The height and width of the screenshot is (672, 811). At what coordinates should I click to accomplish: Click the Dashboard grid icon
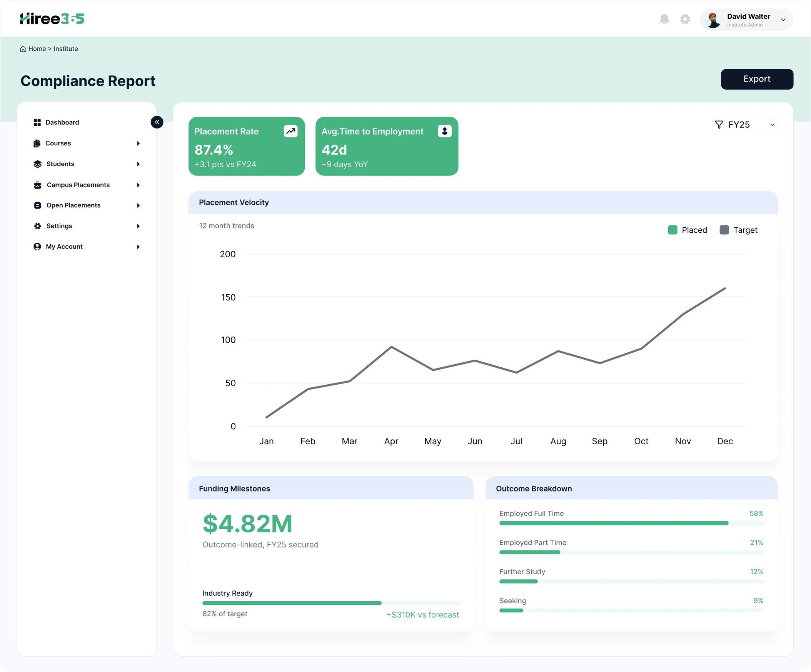point(37,122)
